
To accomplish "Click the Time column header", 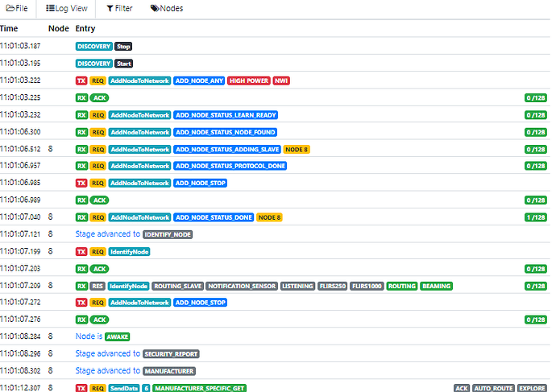I will [x=9, y=29].
